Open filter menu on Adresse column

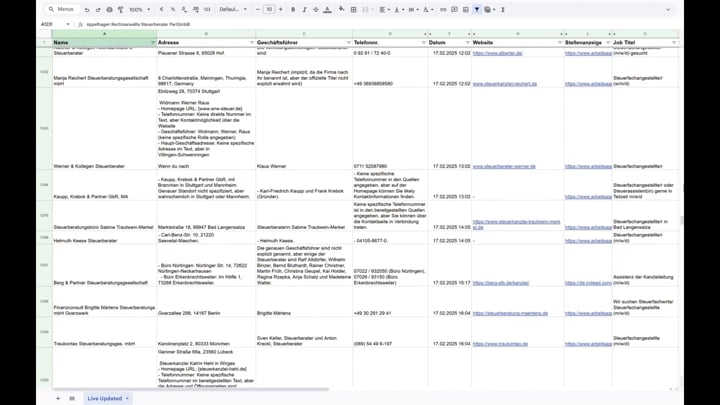coord(252,43)
